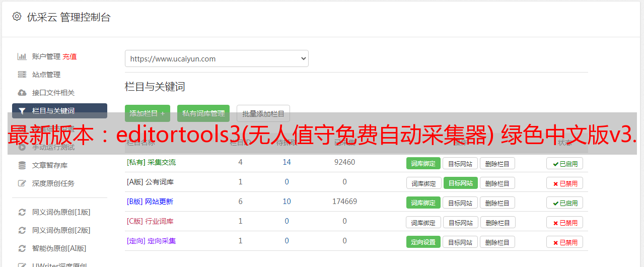This screenshot has height=267, width=644.
Task: Click the 栏目与关键词 page heading
Action: click(x=155, y=87)
